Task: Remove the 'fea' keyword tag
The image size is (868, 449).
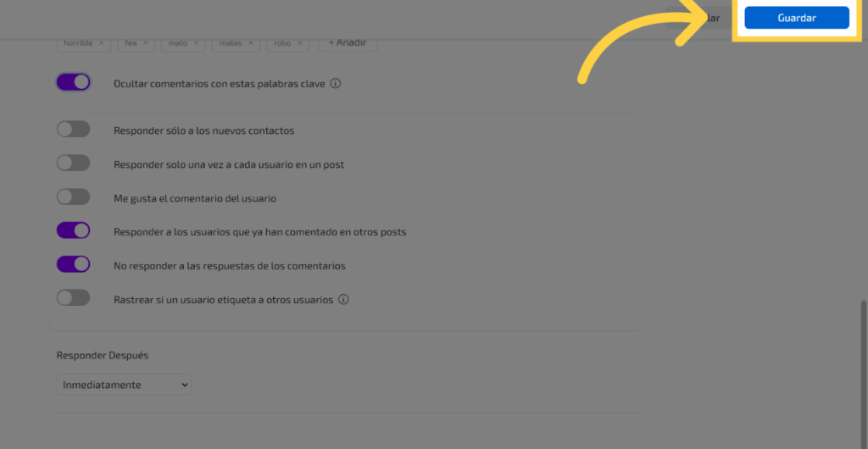Action: [145, 43]
